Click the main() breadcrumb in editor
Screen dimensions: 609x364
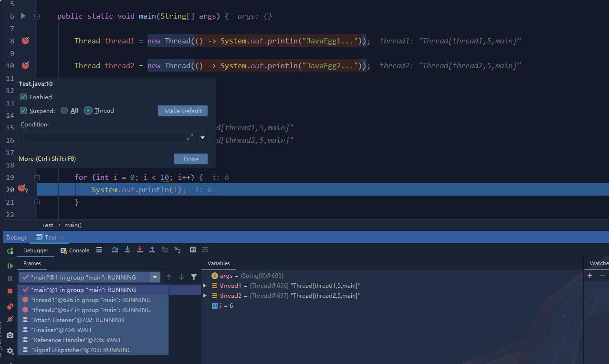[73, 225]
